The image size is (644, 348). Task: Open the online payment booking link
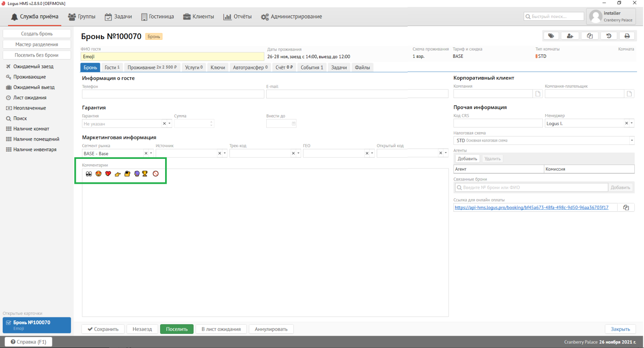point(531,207)
